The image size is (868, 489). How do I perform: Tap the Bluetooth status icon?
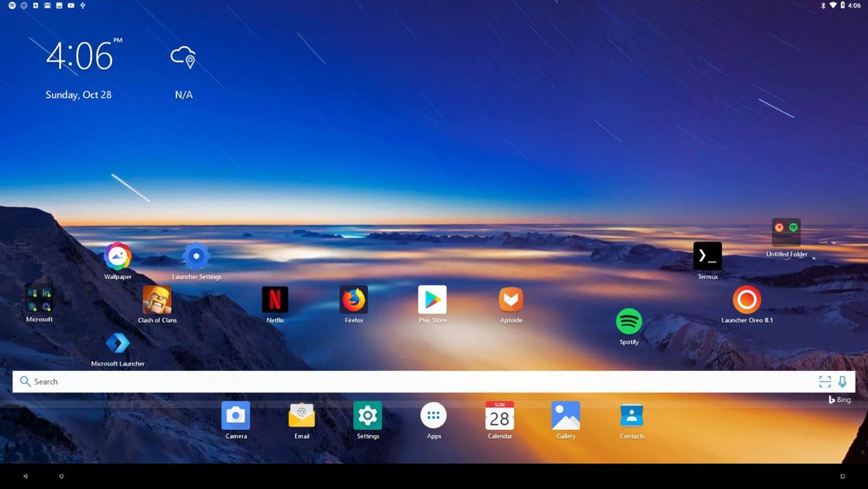[823, 5]
